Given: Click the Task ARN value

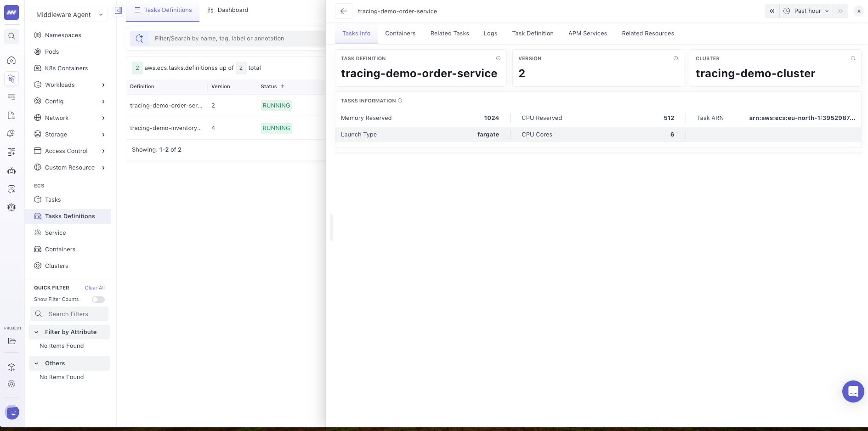Looking at the screenshot, I should [802, 118].
